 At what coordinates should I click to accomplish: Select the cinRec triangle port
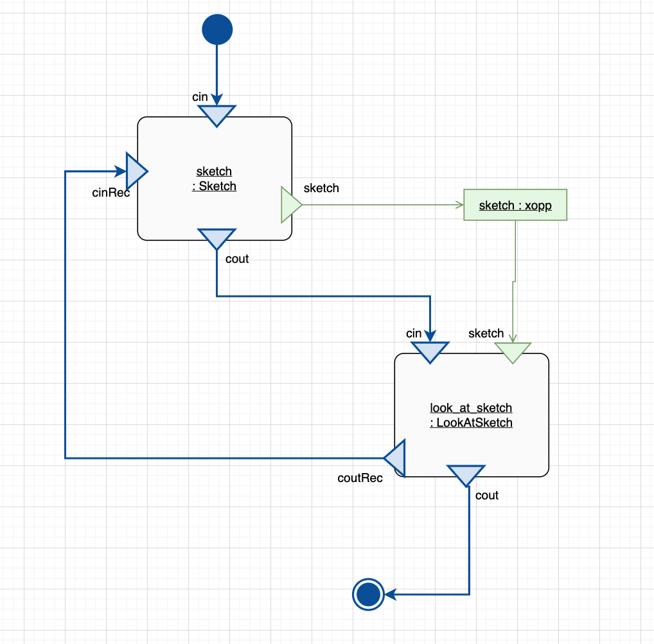pos(136,171)
